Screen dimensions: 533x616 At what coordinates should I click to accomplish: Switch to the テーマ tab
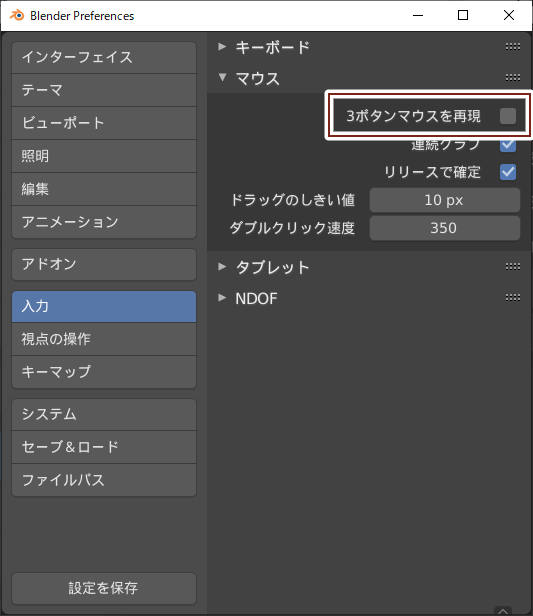(104, 90)
